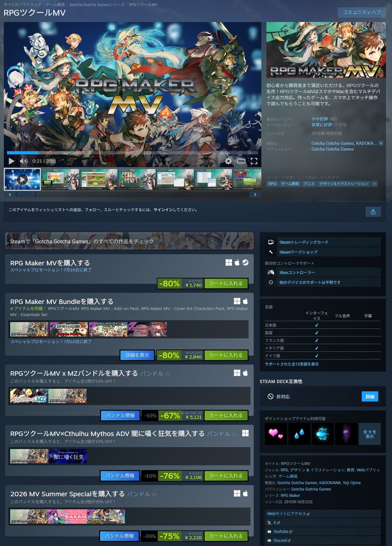This screenshot has width=392, height=546.
Task: Seek on the video progress bar
Action: point(132,152)
